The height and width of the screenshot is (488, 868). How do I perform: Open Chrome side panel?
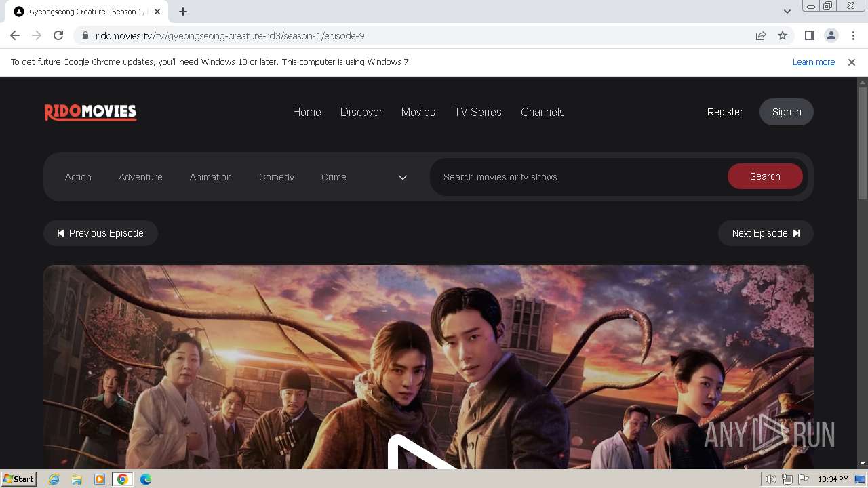[x=809, y=35]
